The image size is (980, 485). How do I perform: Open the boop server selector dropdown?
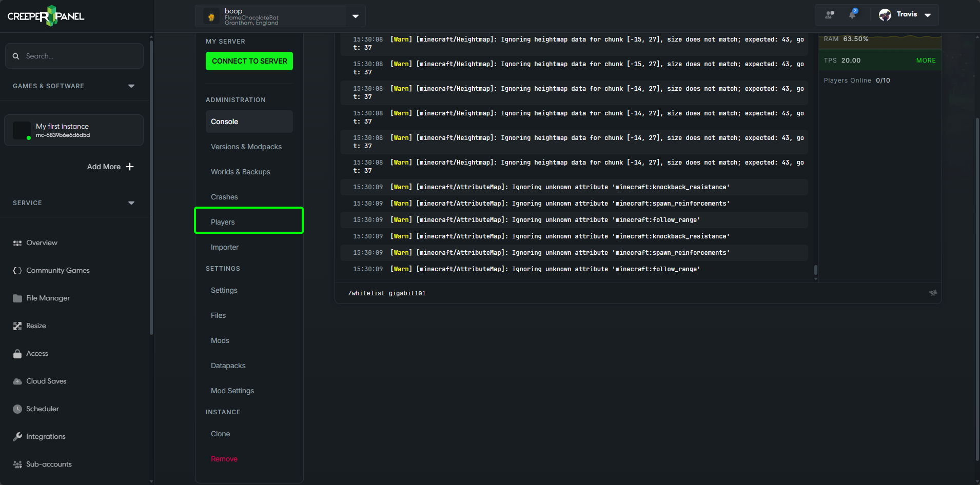point(355,16)
